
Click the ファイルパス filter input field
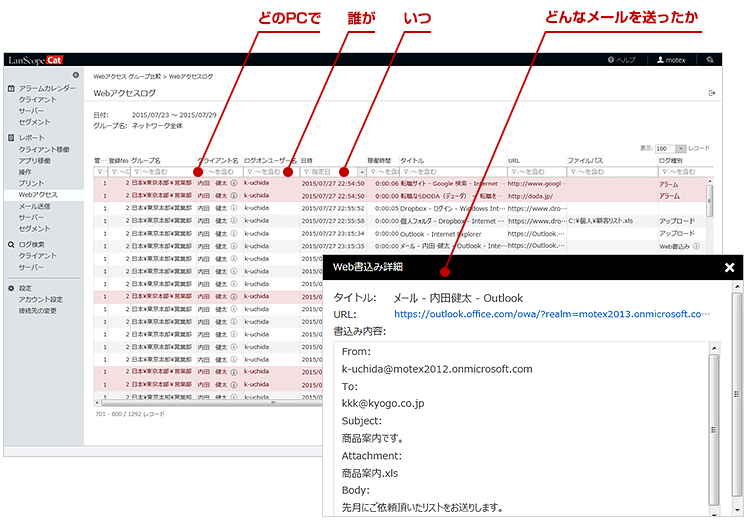[612, 172]
